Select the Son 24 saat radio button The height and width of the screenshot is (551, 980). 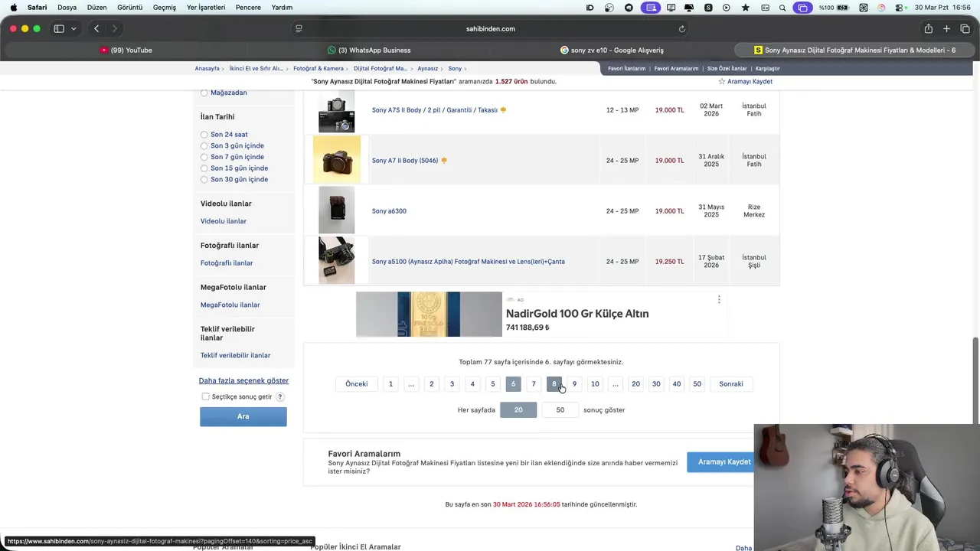click(204, 135)
